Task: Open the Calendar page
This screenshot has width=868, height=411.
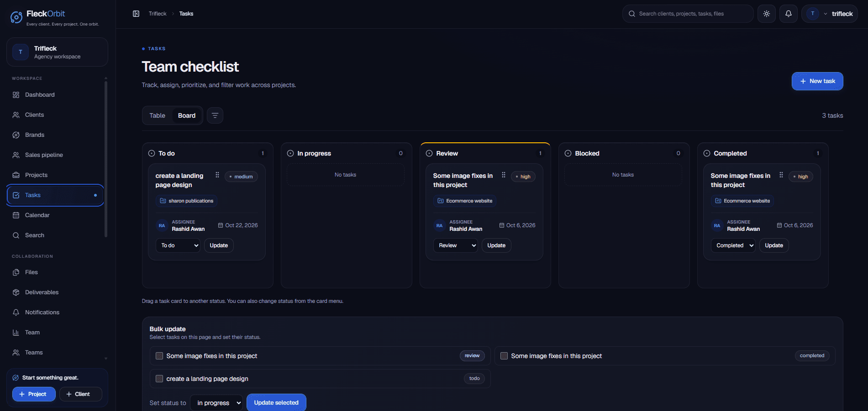Action: [x=55, y=215]
